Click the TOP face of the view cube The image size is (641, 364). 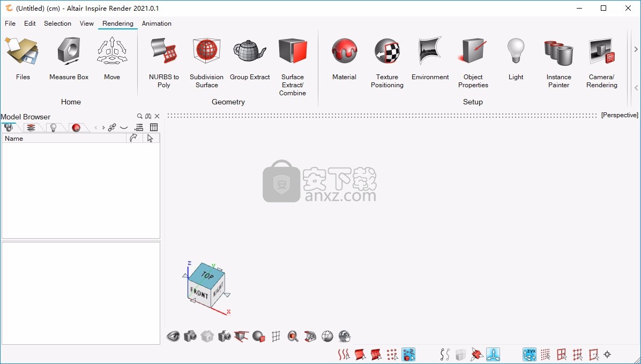[x=207, y=275]
